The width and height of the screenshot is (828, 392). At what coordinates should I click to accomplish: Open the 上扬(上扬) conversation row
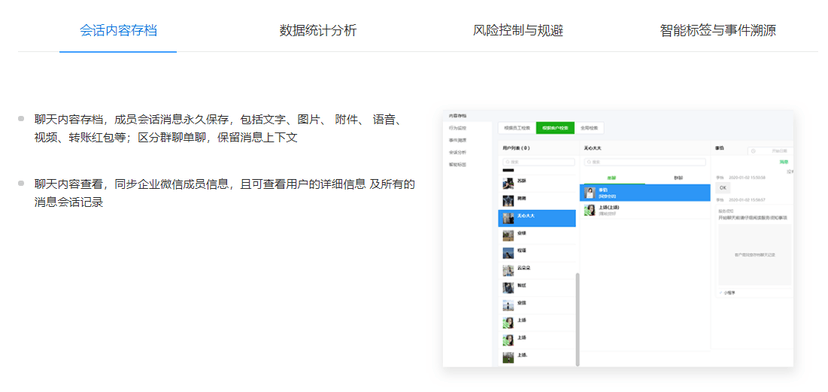(645, 210)
